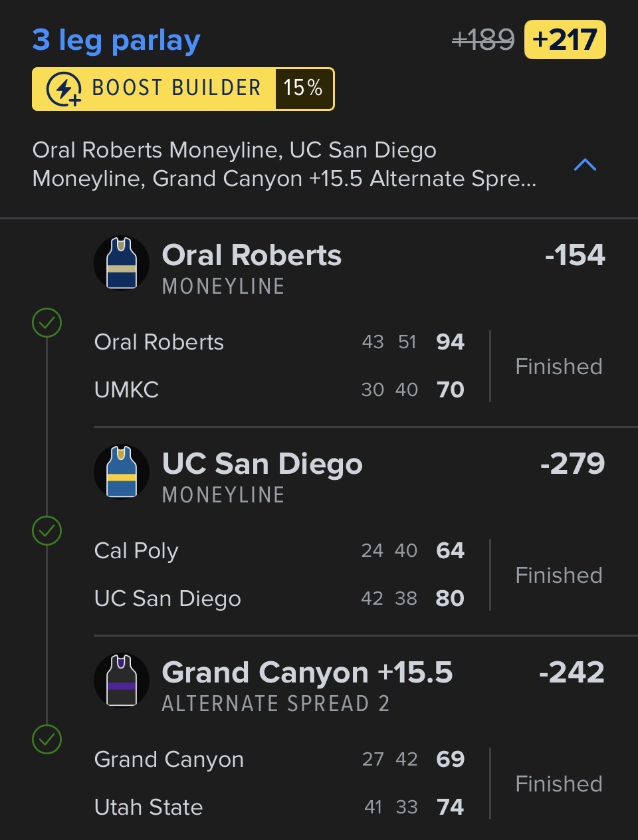
Task: Open the 3 leg parlay title
Action: (x=116, y=40)
